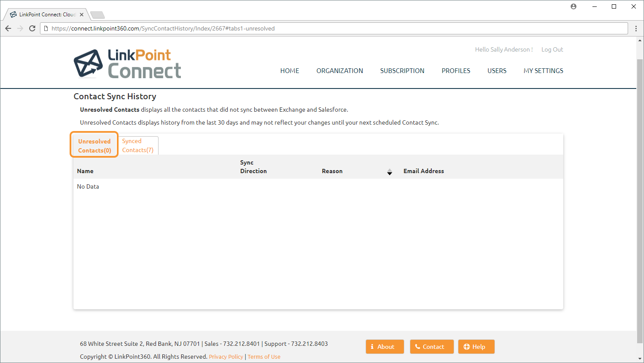Minimize the browser window
This screenshot has height=363, width=644.
(594, 6)
